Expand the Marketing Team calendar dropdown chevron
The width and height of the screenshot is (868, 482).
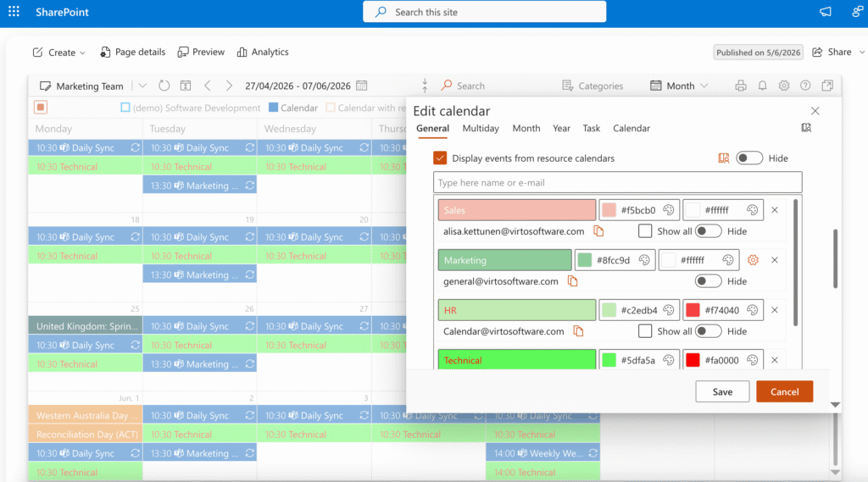[x=142, y=86]
